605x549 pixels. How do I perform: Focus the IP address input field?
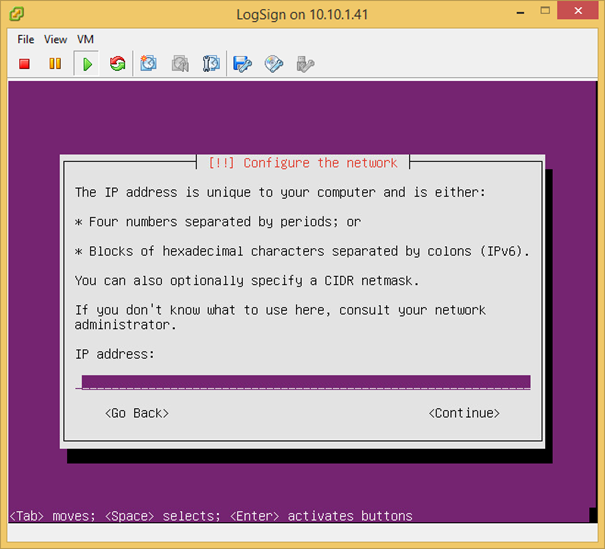coord(303,382)
